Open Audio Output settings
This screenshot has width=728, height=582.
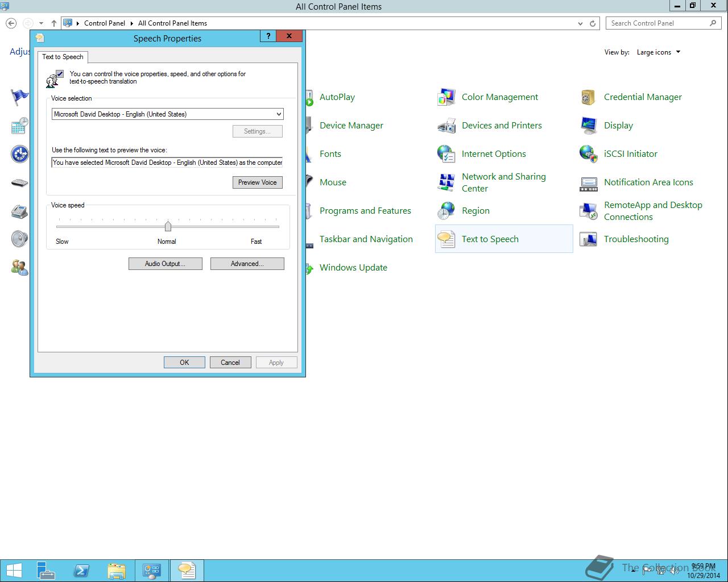point(166,264)
